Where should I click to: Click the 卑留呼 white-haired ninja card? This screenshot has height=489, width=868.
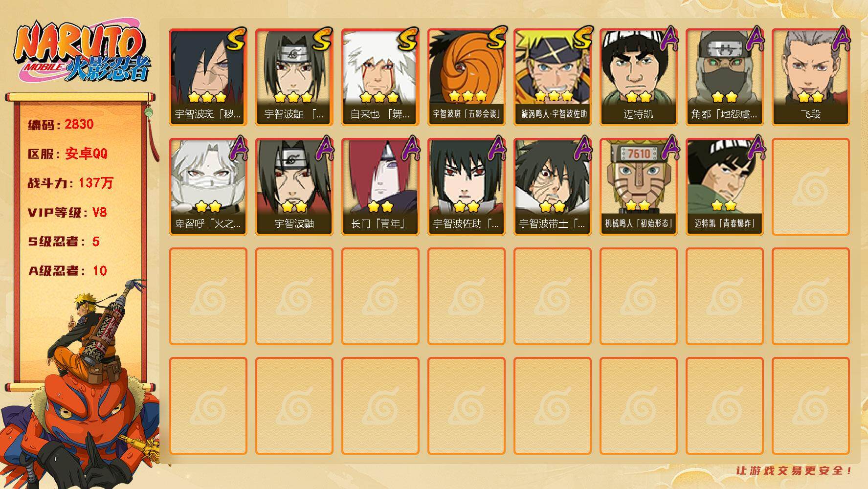click(x=208, y=187)
